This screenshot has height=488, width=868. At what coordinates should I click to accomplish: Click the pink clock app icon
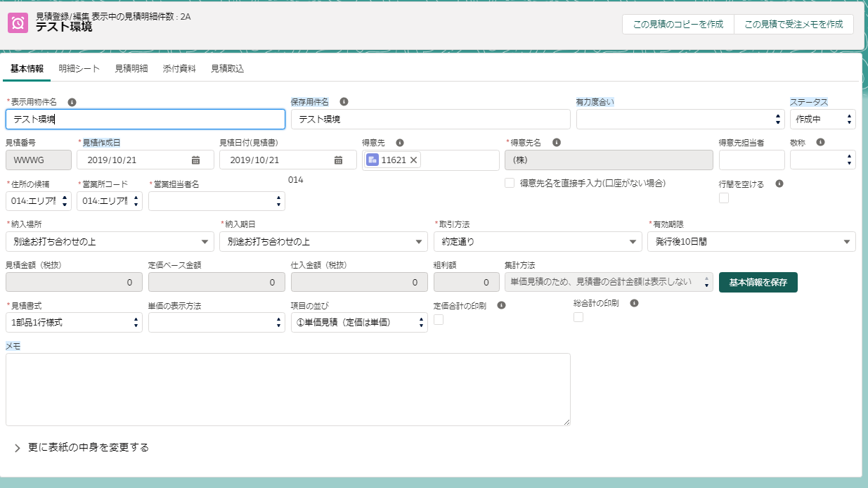click(18, 23)
